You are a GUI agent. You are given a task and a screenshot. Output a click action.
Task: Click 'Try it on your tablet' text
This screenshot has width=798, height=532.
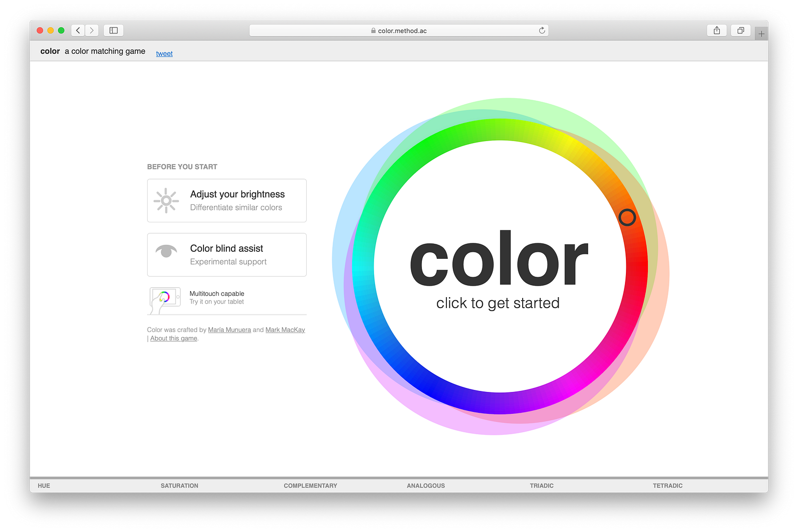click(216, 302)
